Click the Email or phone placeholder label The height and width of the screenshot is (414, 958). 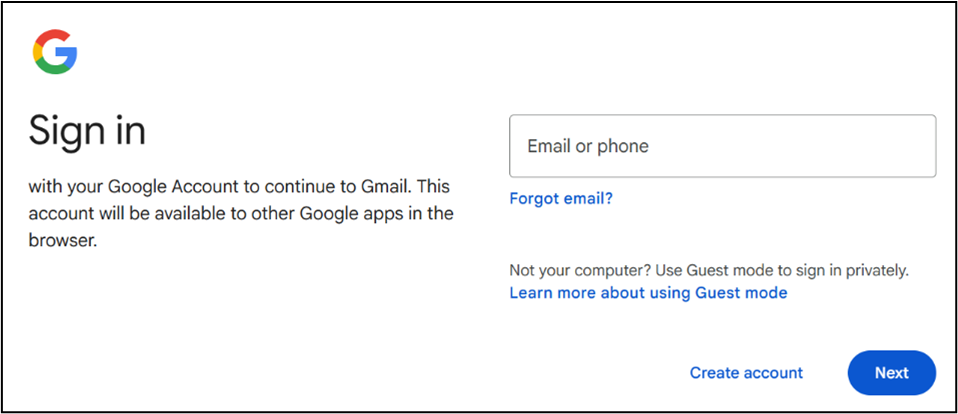click(x=588, y=146)
